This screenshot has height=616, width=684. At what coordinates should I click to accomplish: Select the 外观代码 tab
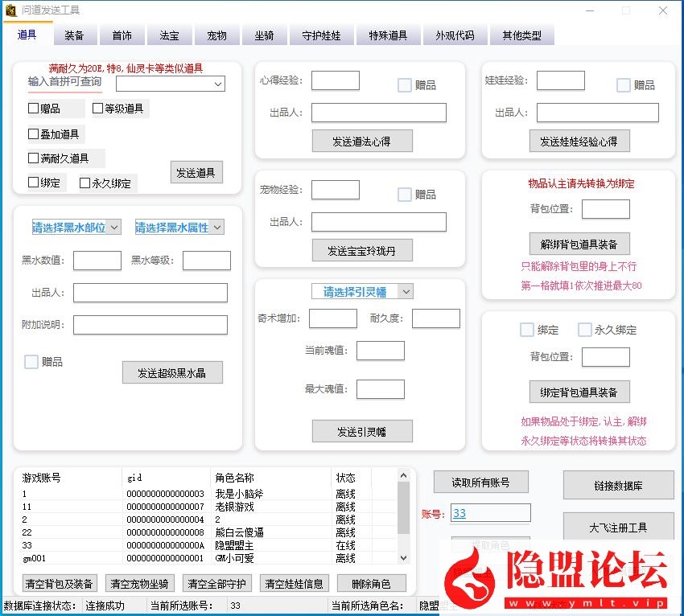455,36
